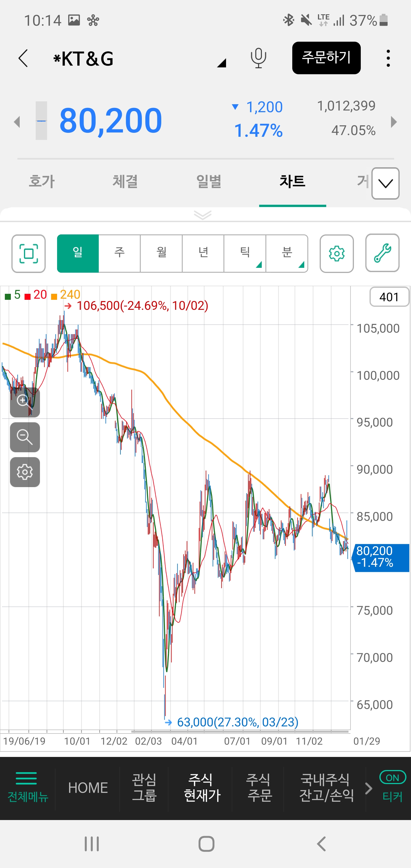Tap the red 20-day MA legend swatch
This screenshot has width=411, height=868.
28,297
